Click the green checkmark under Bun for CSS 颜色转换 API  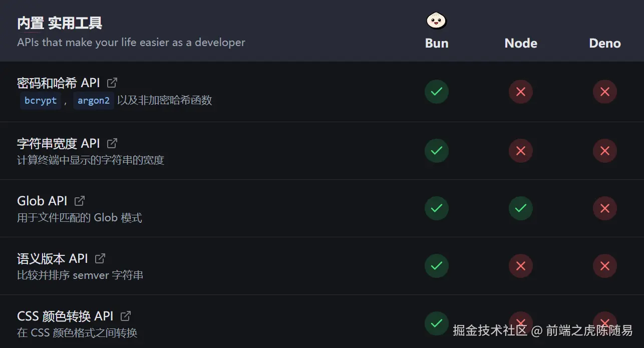point(436,323)
